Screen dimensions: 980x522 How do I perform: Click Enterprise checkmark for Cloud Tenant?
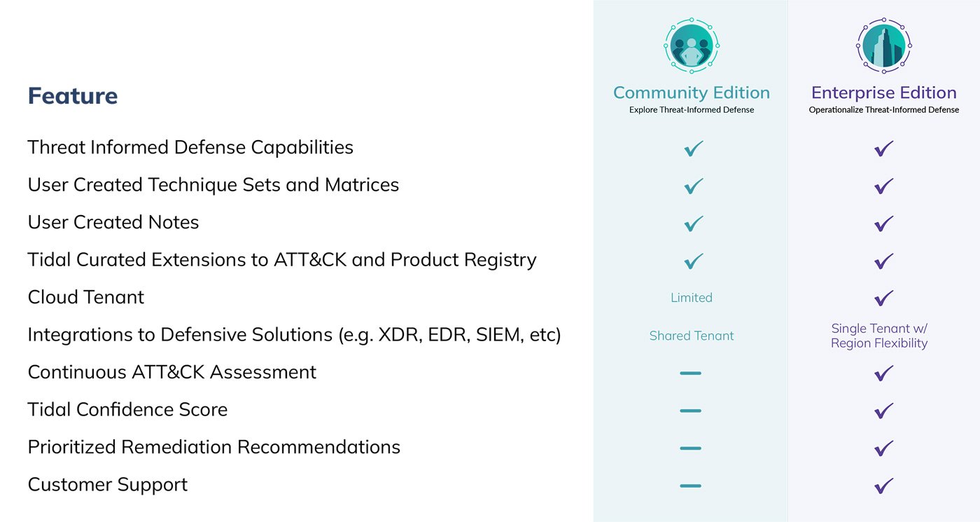tap(884, 298)
